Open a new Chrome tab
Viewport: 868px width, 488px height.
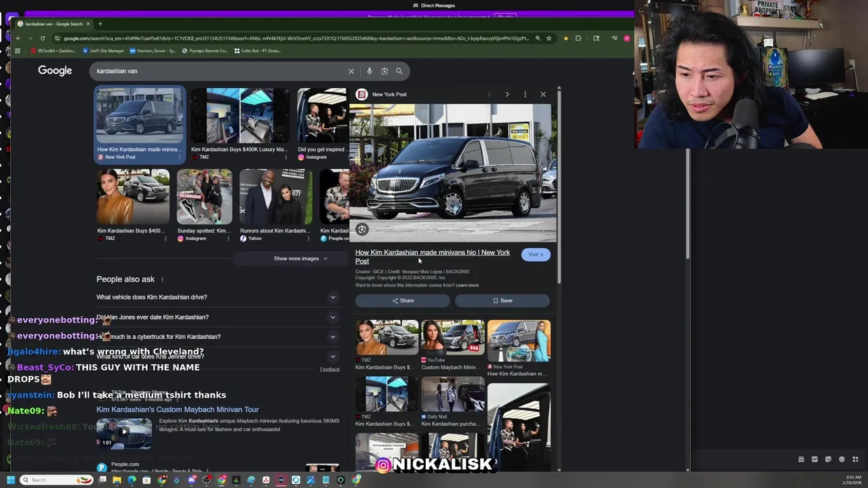(x=100, y=24)
